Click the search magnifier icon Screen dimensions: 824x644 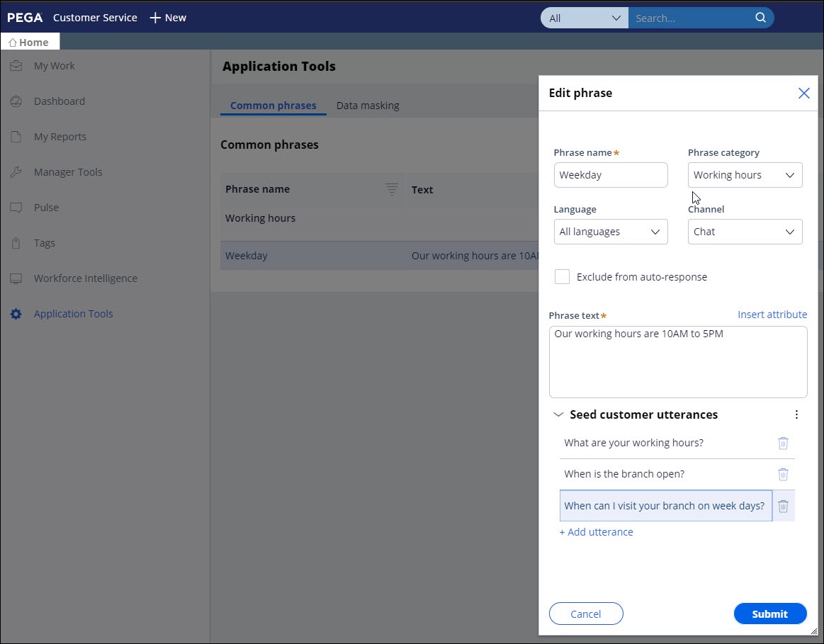click(760, 18)
